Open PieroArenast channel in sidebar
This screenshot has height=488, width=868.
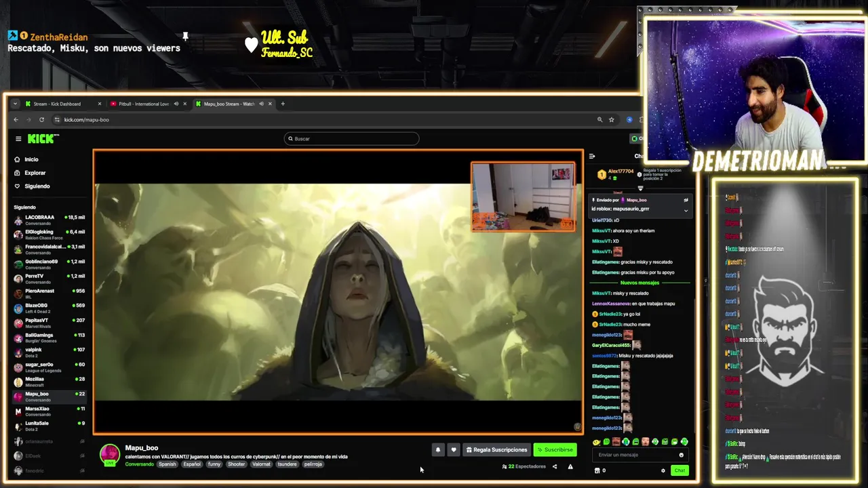49,293
